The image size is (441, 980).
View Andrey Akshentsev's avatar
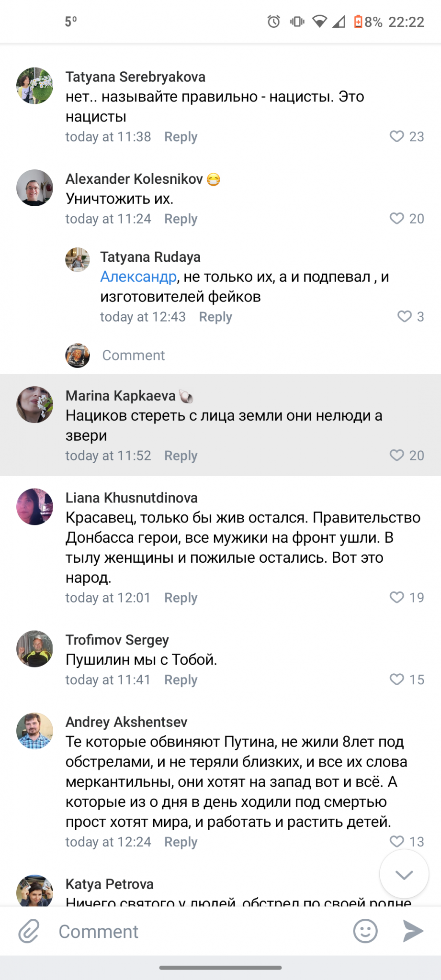(x=34, y=731)
